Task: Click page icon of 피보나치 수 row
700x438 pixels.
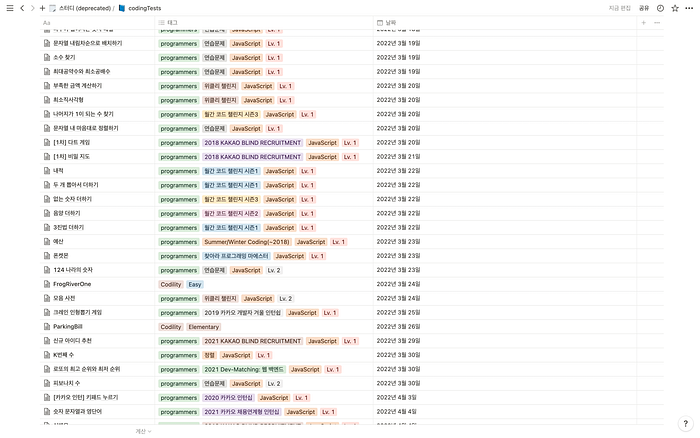Action: click(x=47, y=383)
